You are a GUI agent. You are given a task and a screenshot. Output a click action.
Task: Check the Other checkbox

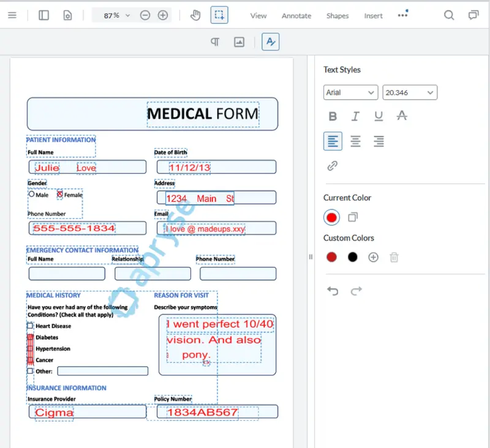coord(30,371)
